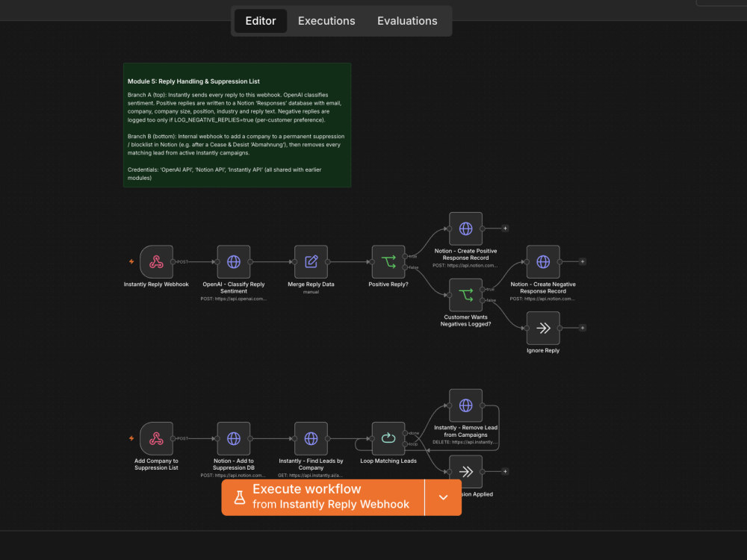The image size is (747, 560).
Task: Click the trigger bolt beside Instantly Reply Webhook
Action: (131, 261)
